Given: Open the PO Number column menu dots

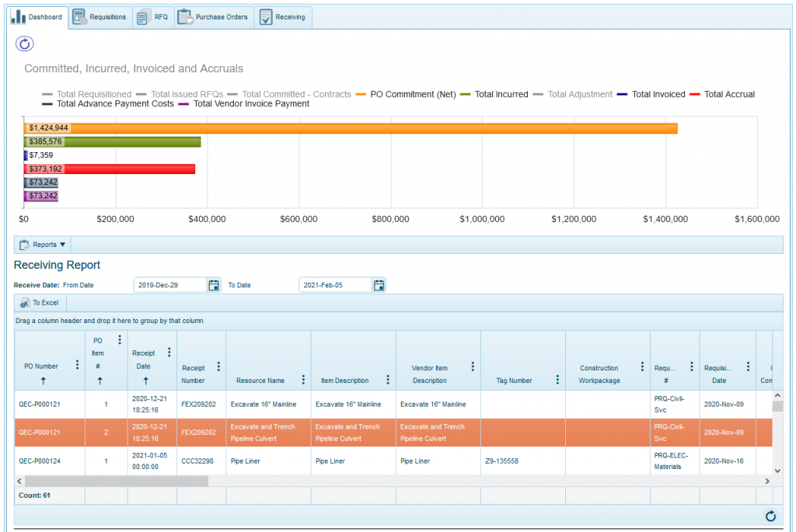Looking at the screenshot, I should point(77,365).
